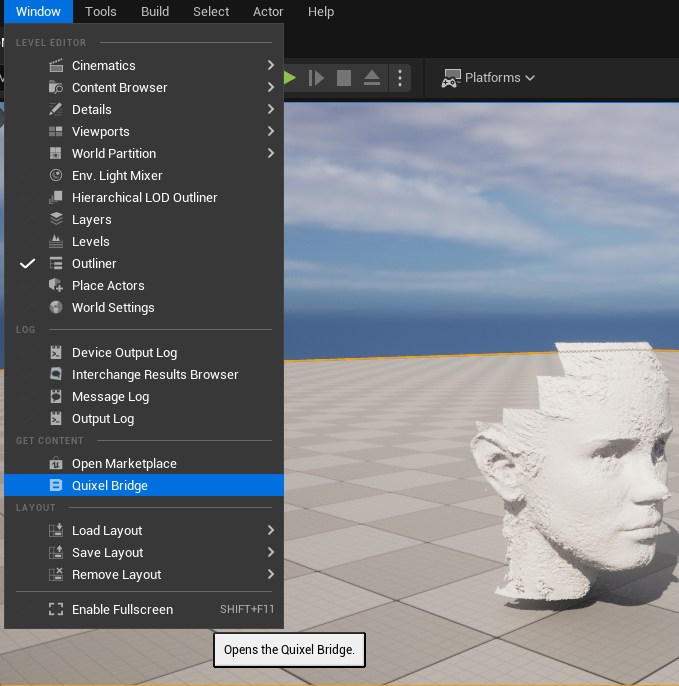Open the Output Log window

(102, 419)
